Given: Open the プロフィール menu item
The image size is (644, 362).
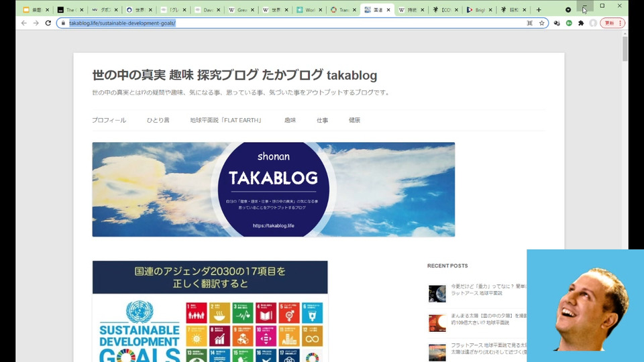Looking at the screenshot, I should [109, 120].
